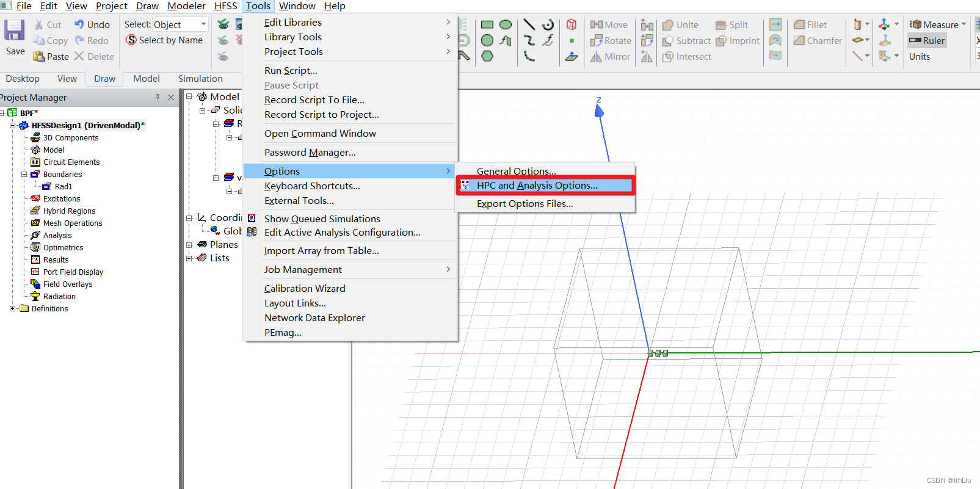This screenshot has width=980, height=489.
Task: Click the Ruler button
Action: (x=927, y=40)
